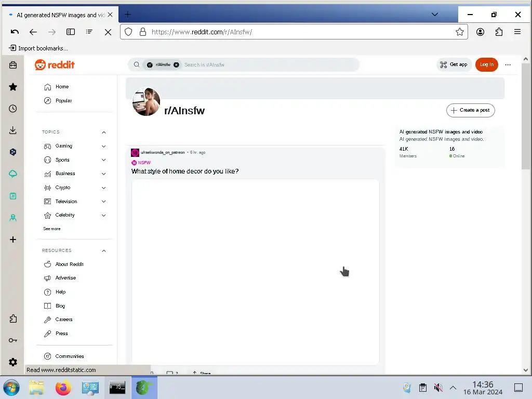This screenshot has width=532, height=399.
Task: Open the green person sidebar icon
Action: (x=13, y=218)
